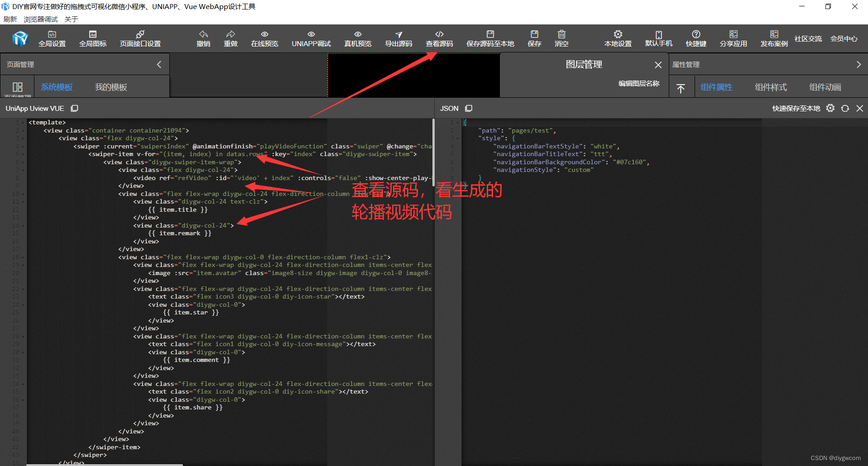The image size is (868, 466).
Task: Click the {{ item.title }} code line
Action: tap(178, 210)
